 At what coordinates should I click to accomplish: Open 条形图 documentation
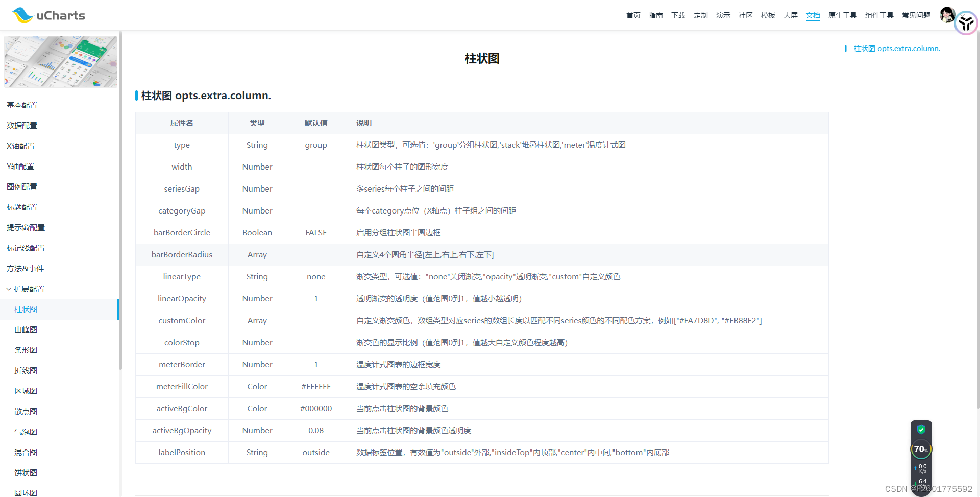point(26,350)
